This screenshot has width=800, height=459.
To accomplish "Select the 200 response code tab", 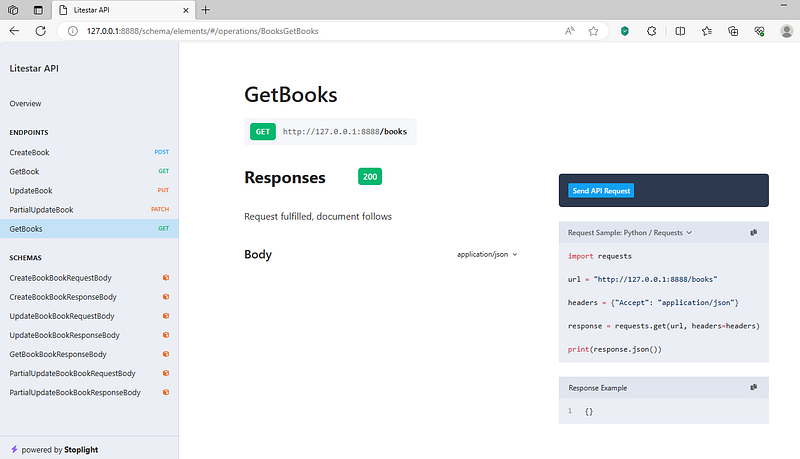I will point(370,177).
